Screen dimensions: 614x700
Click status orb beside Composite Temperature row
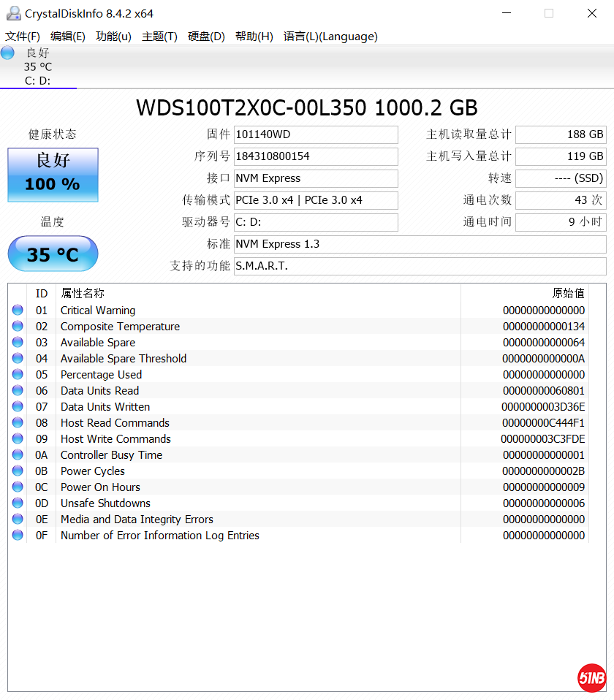[x=18, y=327]
